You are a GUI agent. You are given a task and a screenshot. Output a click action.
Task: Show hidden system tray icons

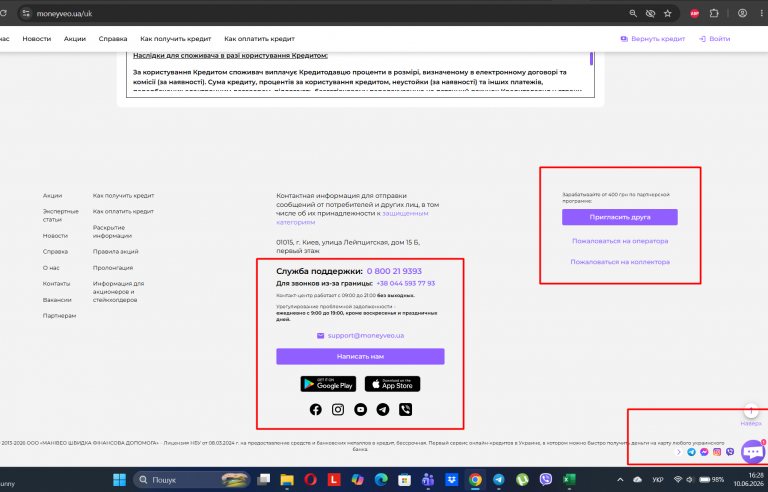[x=620, y=480]
